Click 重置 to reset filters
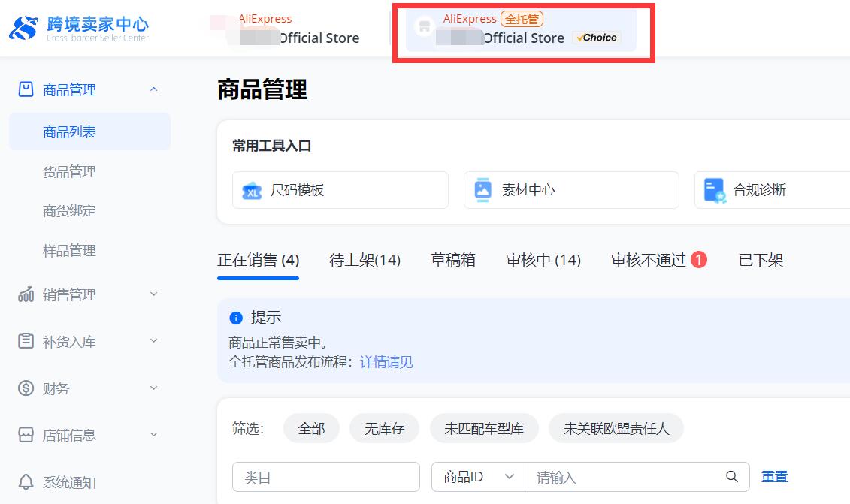The image size is (850, 504). pos(775,476)
